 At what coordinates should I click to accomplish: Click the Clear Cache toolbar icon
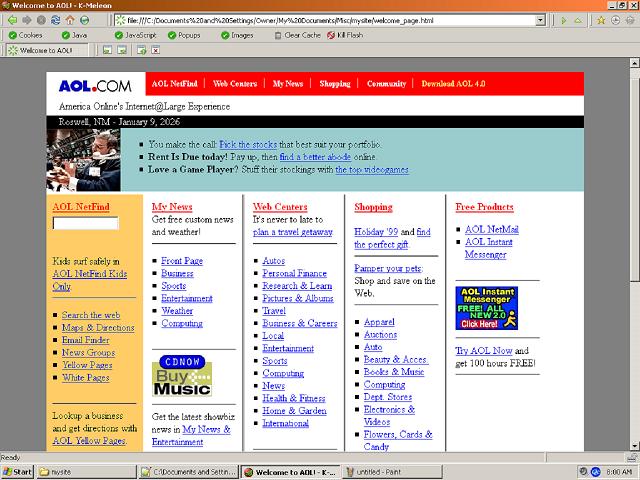coord(296,35)
